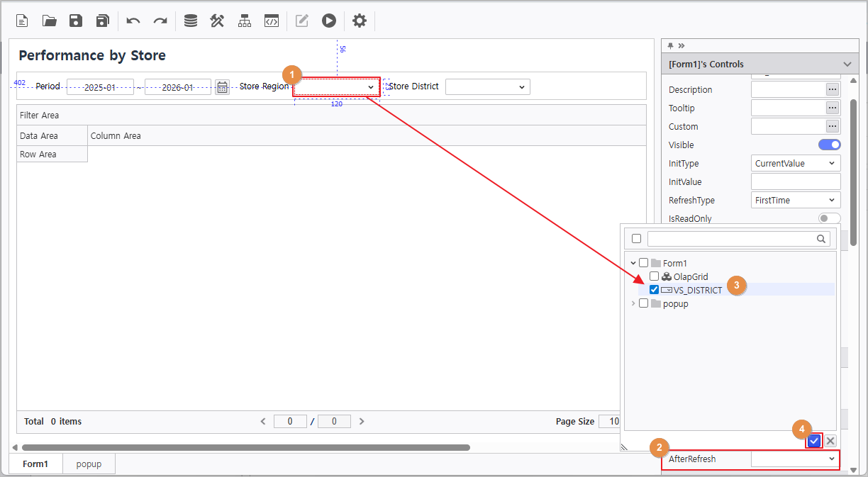The image size is (868, 477).
Task: Click the Description ellipsis button
Action: pos(833,90)
